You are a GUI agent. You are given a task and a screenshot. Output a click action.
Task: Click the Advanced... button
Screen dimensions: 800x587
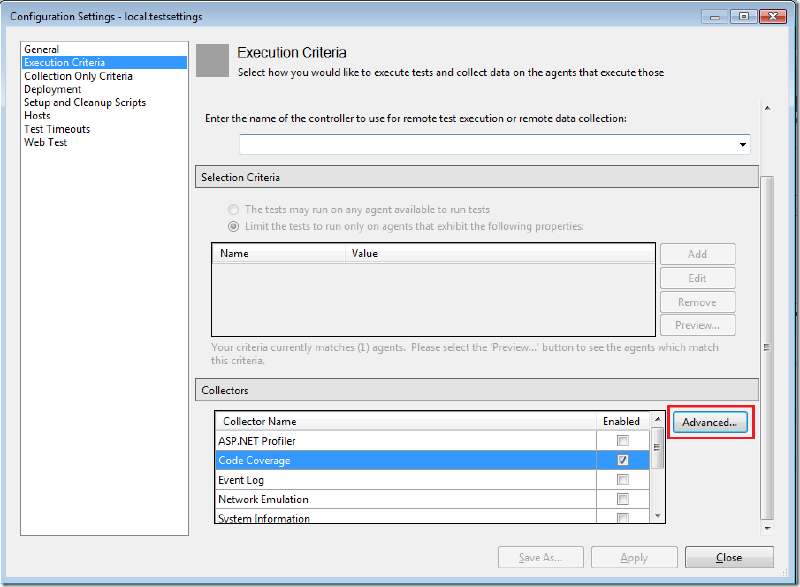(x=710, y=422)
